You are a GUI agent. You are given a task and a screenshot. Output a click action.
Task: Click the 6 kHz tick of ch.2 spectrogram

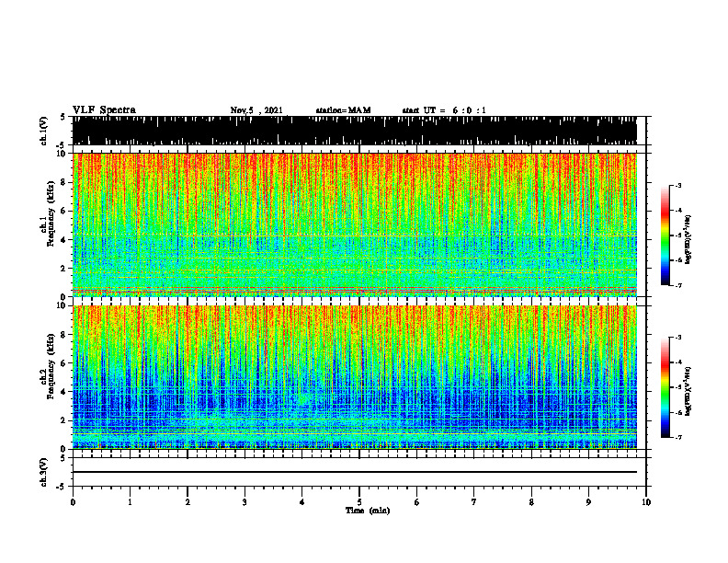(64, 363)
